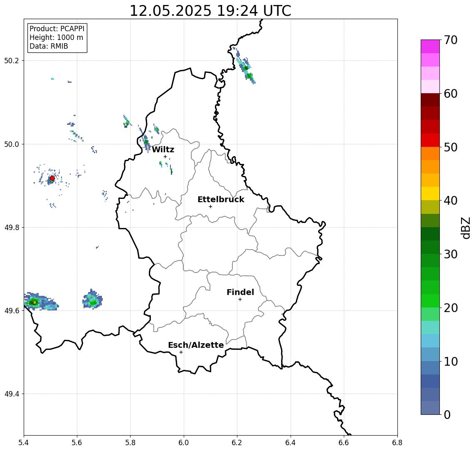Click the longitude tick label 5.4
476x451 pixels.
24,443
